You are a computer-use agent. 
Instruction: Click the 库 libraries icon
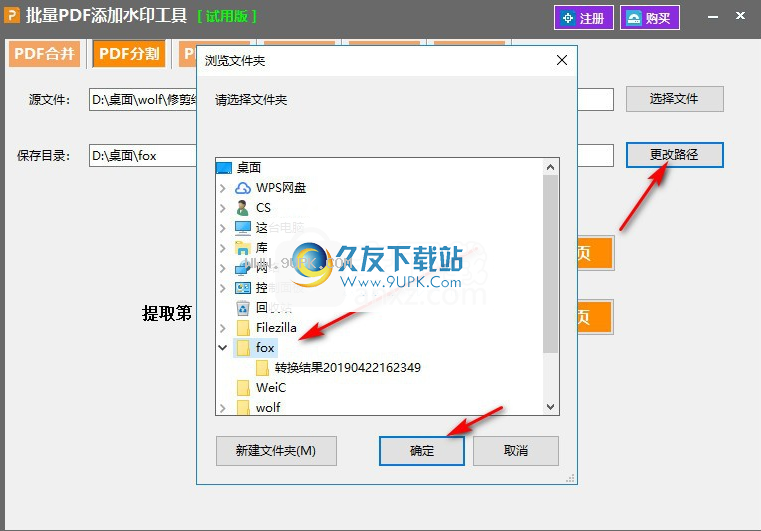(243, 248)
